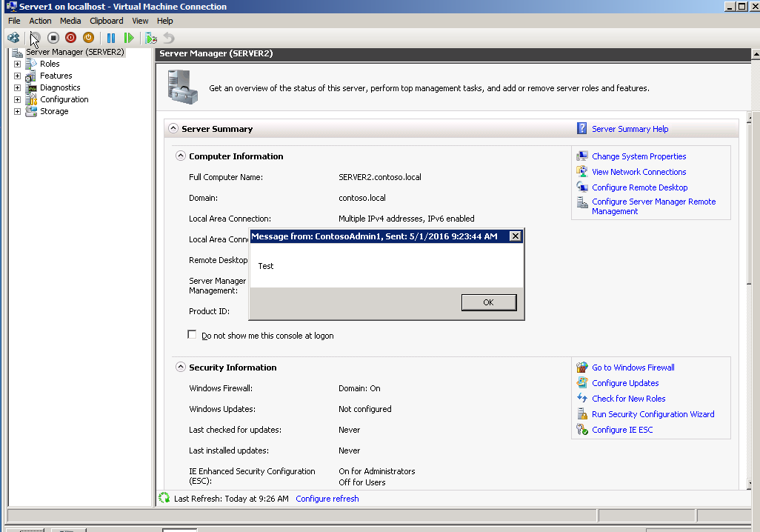Open the Help menu

(x=164, y=21)
